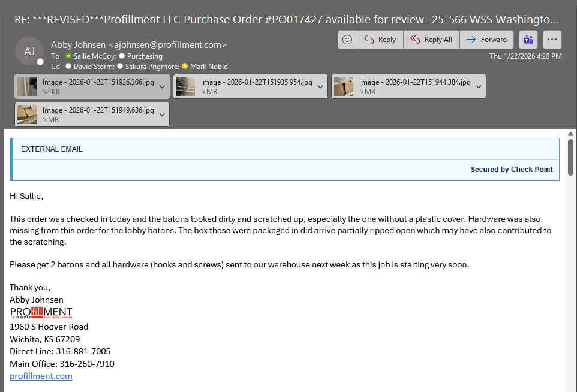Click Mark Noble's yellow presence status icon
Screen dimensions: 577x392
pyautogui.click(x=185, y=66)
